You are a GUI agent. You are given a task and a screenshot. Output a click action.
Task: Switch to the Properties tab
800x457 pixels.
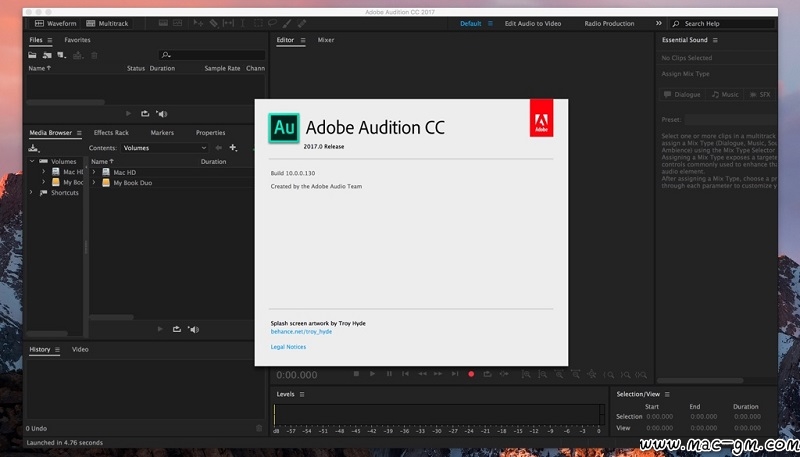[211, 133]
